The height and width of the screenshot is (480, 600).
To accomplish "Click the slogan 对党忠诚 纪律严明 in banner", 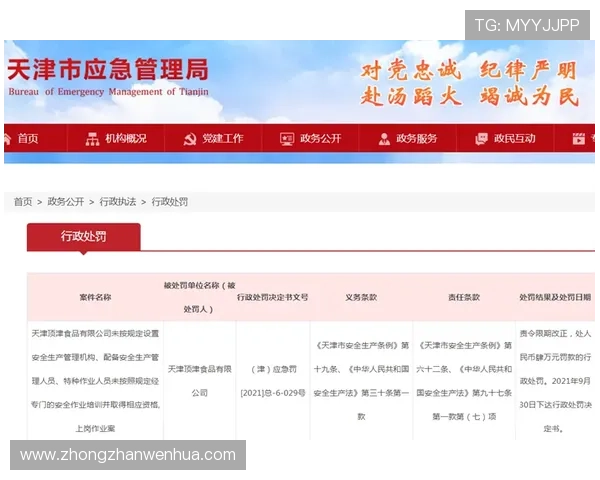I will coord(469,70).
